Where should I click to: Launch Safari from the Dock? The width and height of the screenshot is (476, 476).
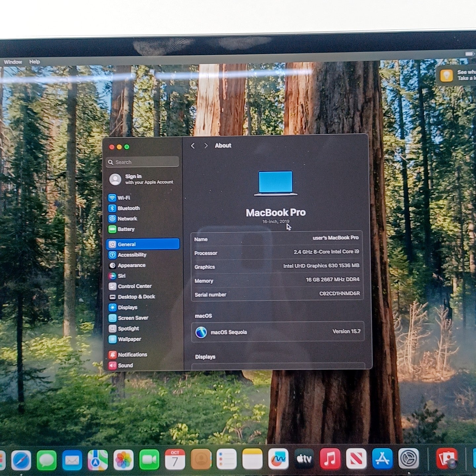[21, 460]
